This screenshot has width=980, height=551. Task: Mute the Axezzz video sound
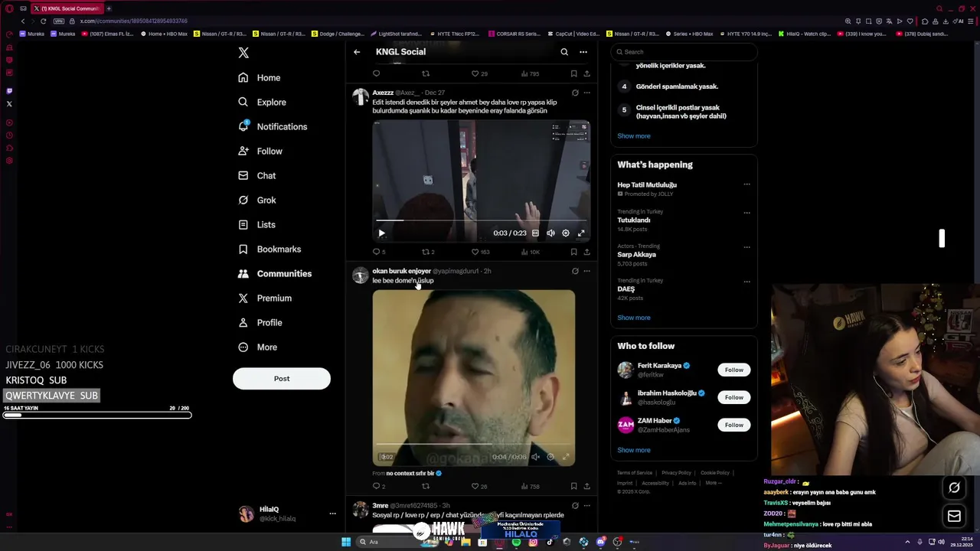pyautogui.click(x=550, y=233)
